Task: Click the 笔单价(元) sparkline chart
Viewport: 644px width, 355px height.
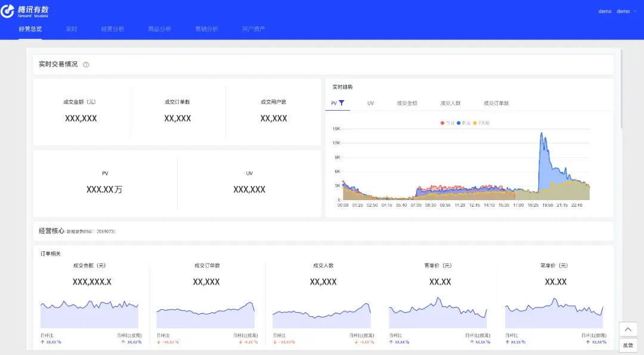Action: [x=554, y=313]
